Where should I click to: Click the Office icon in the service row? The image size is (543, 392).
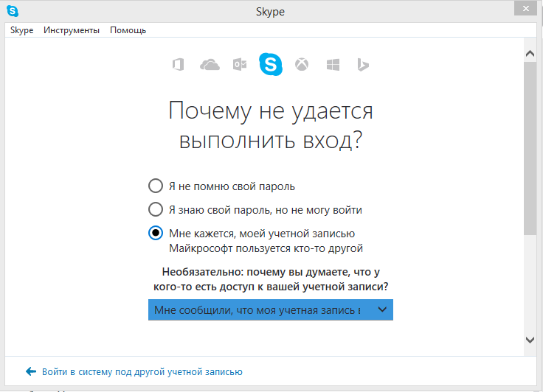[x=179, y=65]
